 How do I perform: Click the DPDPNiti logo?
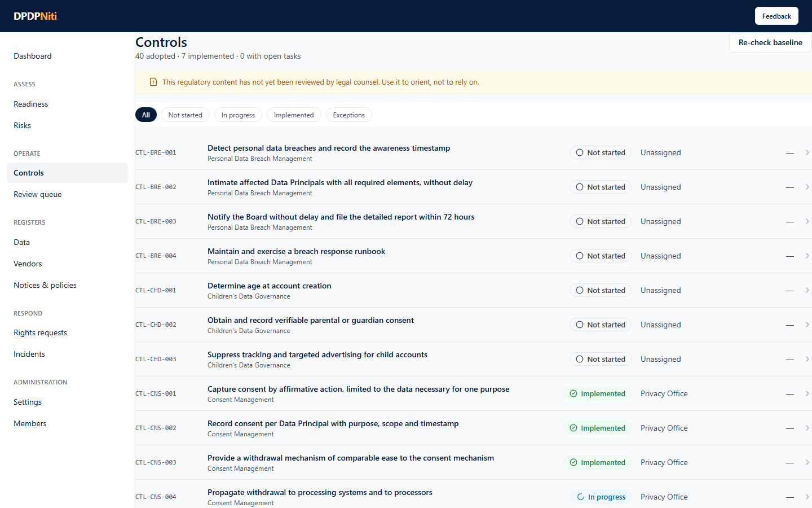(x=35, y=16)
